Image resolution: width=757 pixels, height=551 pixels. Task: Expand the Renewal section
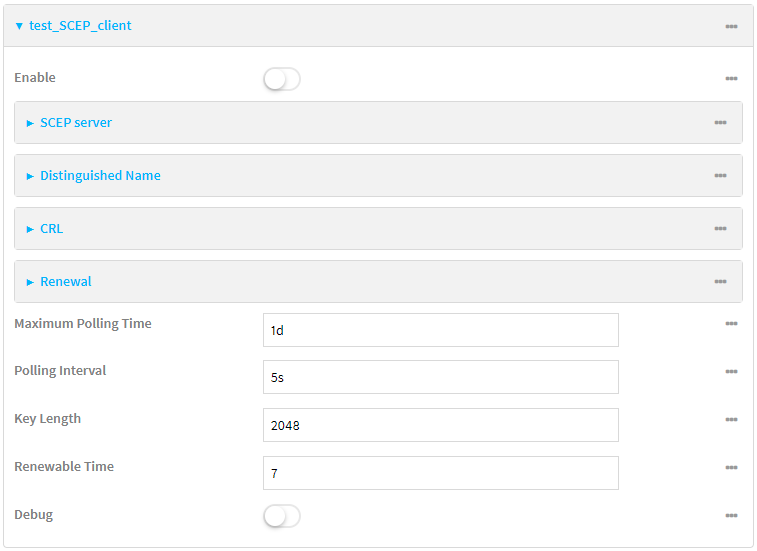[x=65, y=282]
